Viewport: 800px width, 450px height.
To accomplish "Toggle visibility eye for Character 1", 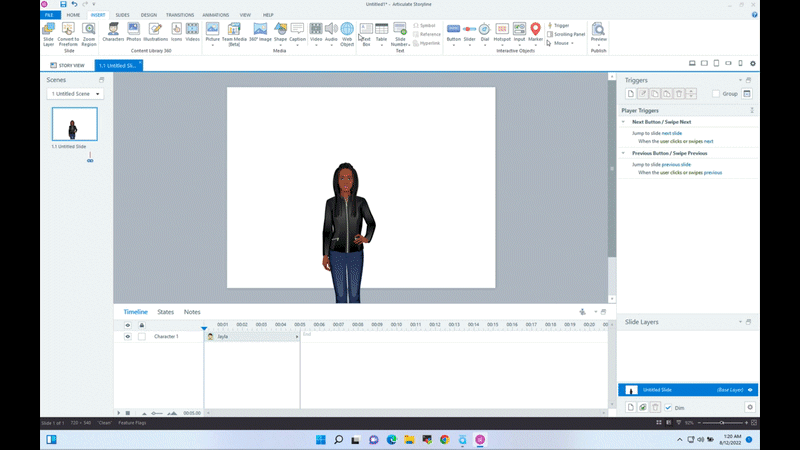I will 128,337.
